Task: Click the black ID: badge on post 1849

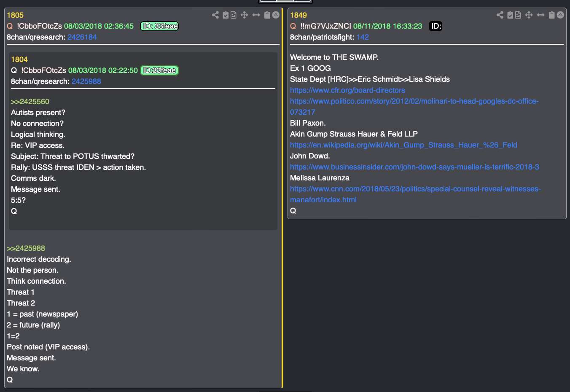Action: point(436,26)
